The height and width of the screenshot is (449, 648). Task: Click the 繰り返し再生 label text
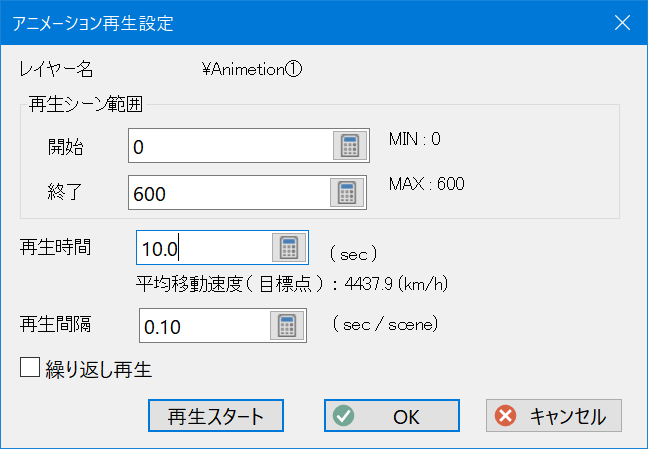coord(99,369)
